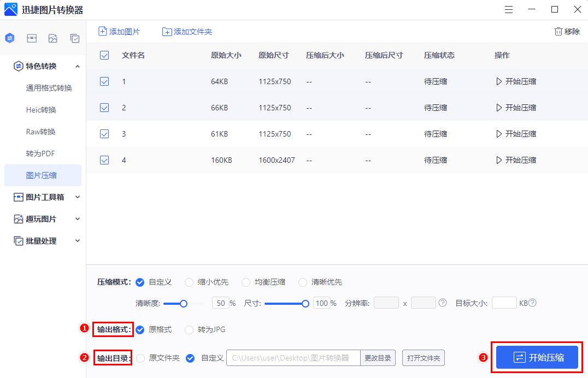Open the 图片工具箱 toolbox icon at top
The image size is (588, 378).
(31, 38)
